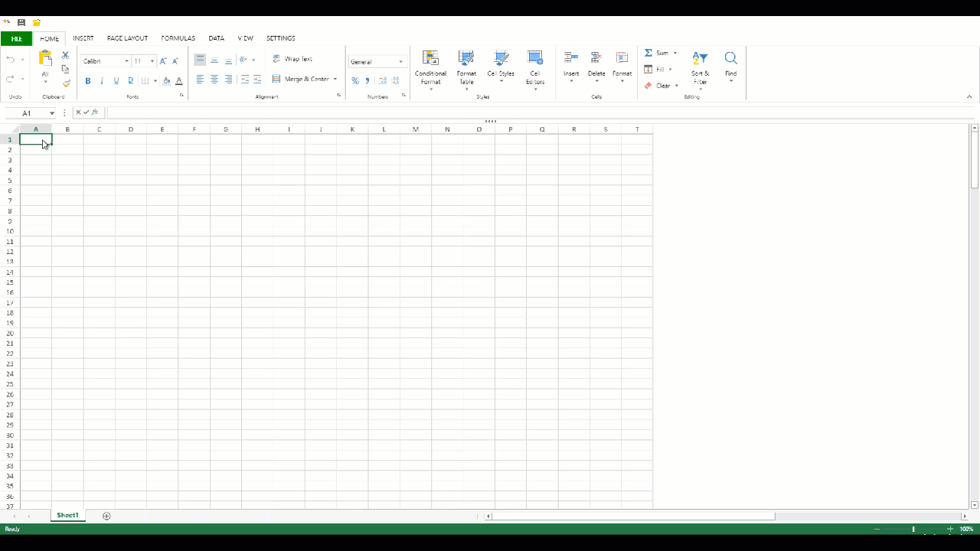
Task: Click the Find magnifier icon
Action: coord(730,59)
